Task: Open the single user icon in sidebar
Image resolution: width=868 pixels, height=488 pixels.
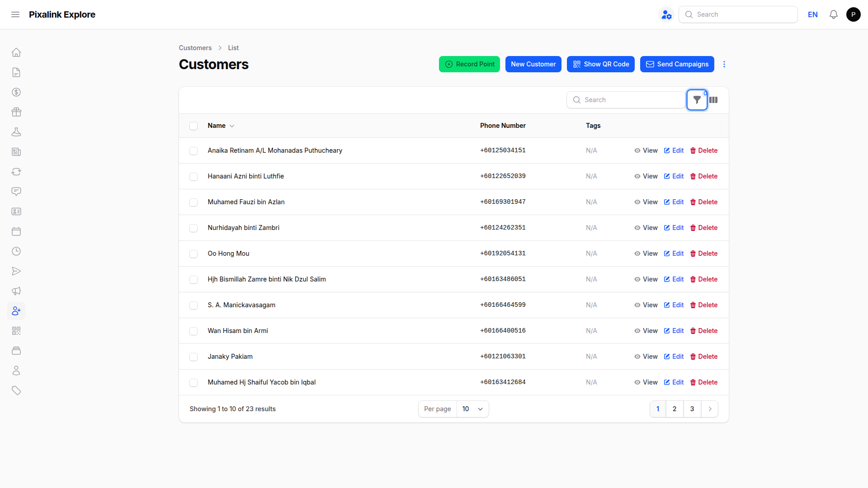Action: tap(16, 371)
